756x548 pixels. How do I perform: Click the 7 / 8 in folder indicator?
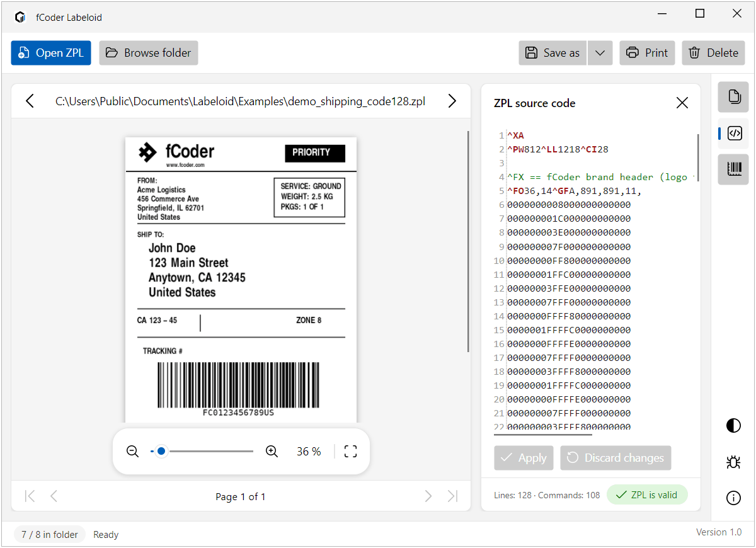50,535
